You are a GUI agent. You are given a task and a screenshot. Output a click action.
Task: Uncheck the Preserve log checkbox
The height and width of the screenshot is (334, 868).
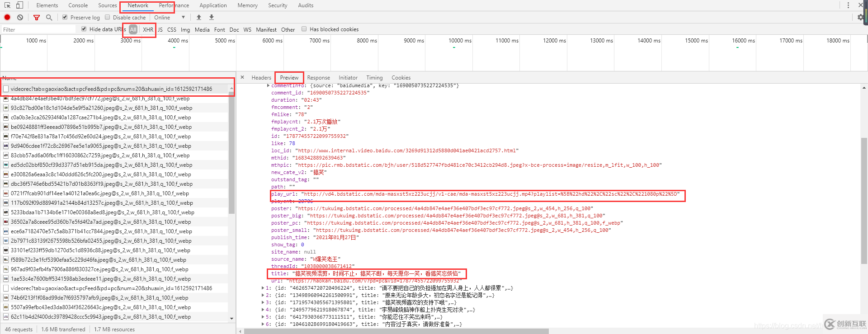[65, 17]
